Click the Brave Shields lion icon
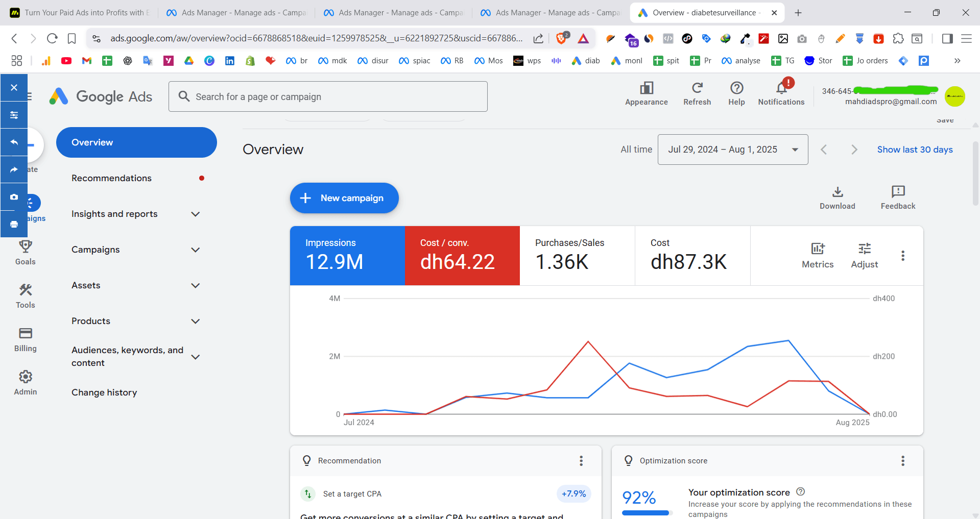 [561, 38]
